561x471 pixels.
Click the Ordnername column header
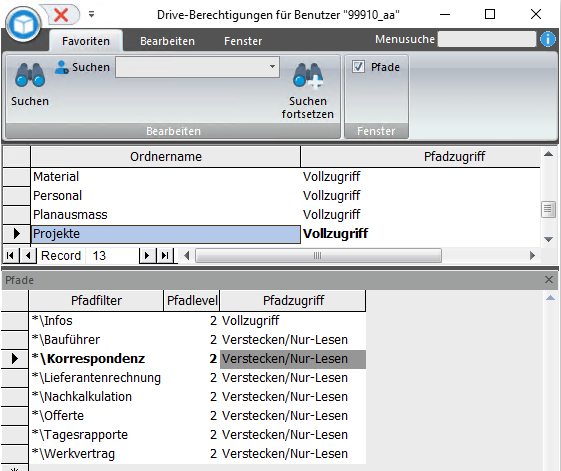[166, 156]
